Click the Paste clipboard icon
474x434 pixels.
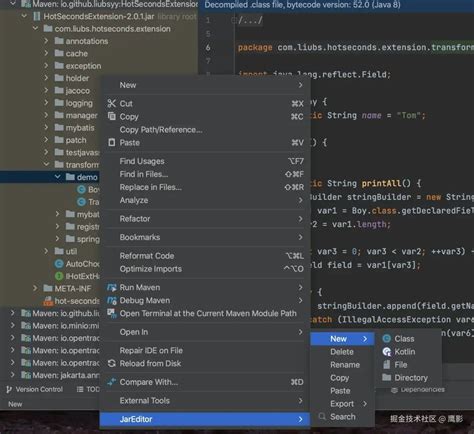(112, 143)
